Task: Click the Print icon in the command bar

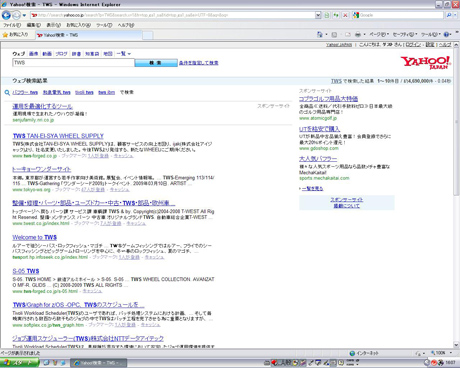Action: 358,34
